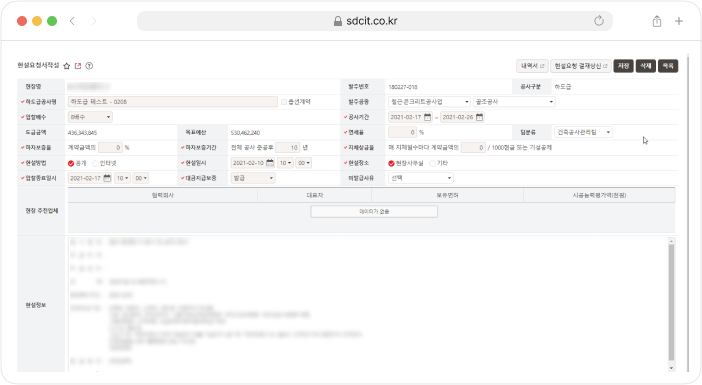Expand the 철근콘크리트공사업 dropdown
Screen dimensions: 702x385
coord(429,102)
